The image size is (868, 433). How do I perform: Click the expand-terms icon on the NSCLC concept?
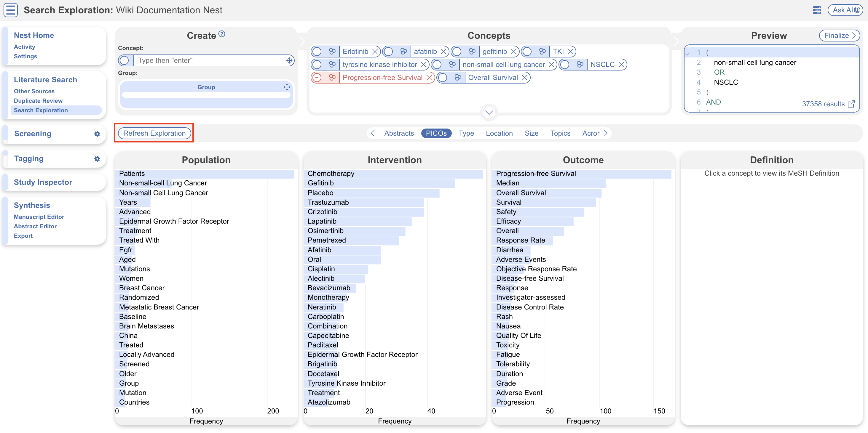click(x=580, y=64)
